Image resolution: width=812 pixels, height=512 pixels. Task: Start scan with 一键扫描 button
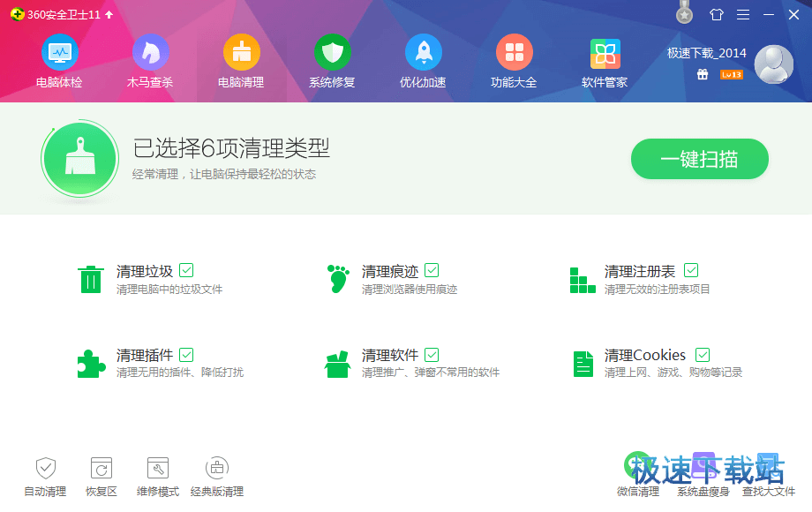click(700, 159)
